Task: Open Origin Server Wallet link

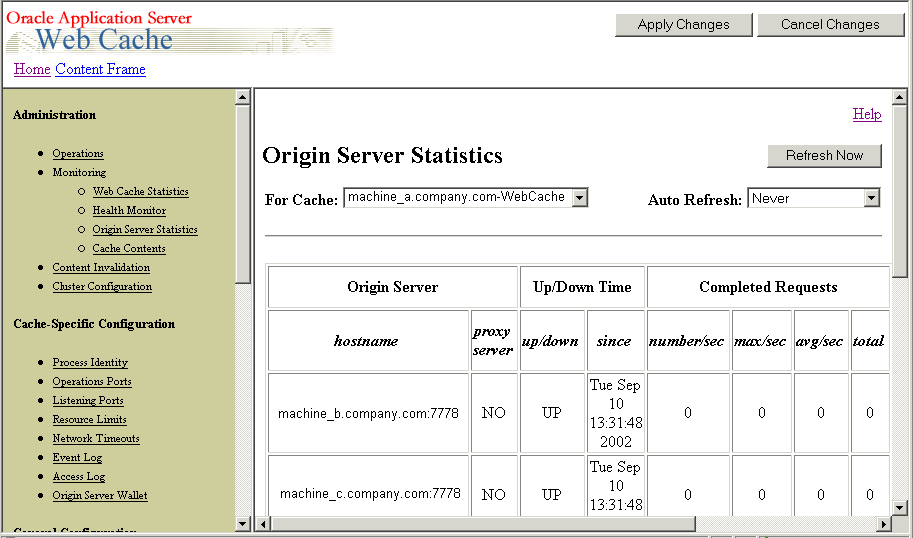Action: click(100, 495)
